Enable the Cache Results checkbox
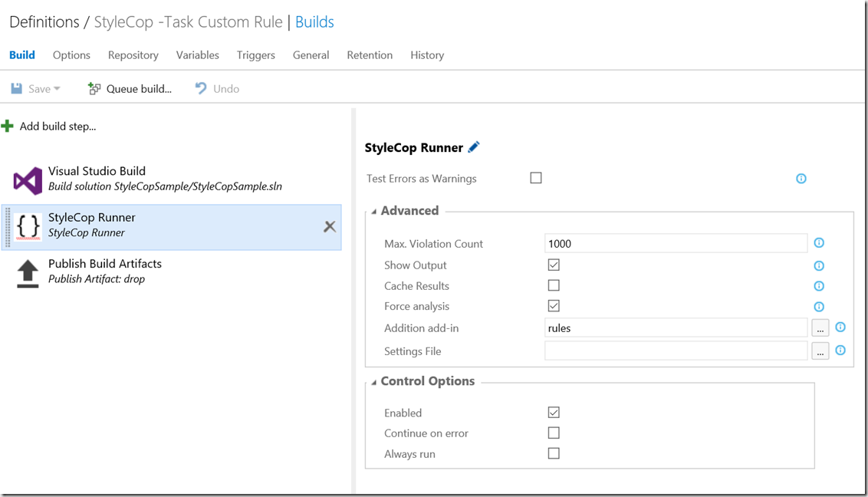The image size is (868, 497). coord(554,285)
